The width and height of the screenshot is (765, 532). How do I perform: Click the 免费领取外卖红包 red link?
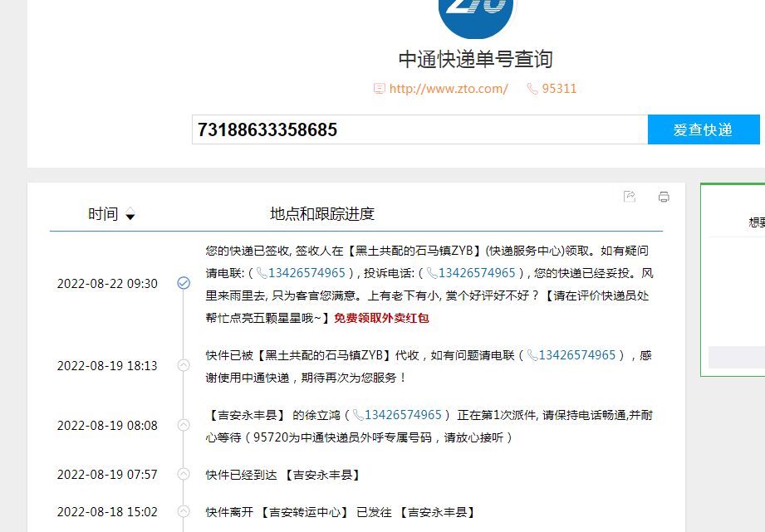381,318
